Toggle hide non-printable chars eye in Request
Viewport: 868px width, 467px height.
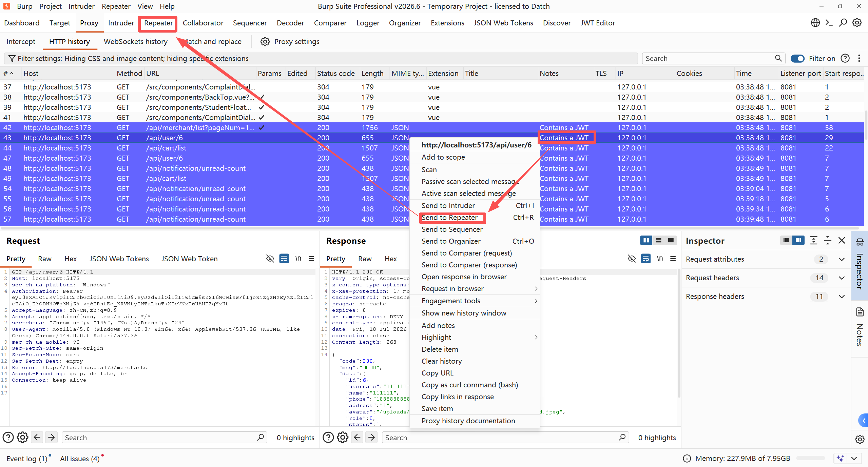(x=270, y=259)
